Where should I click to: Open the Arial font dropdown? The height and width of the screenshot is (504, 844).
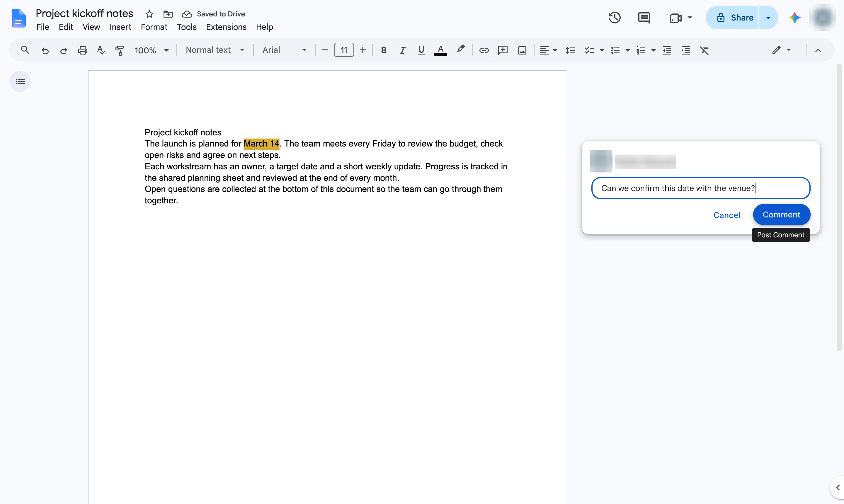[284, 50]
